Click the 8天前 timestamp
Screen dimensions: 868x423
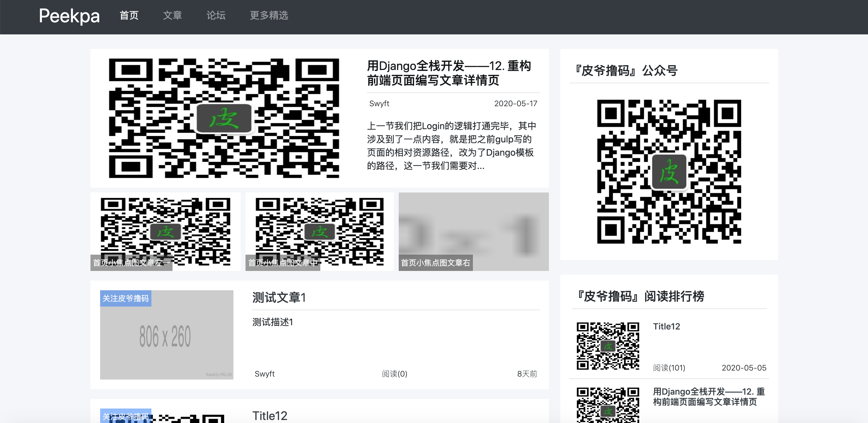pos(527,374)
